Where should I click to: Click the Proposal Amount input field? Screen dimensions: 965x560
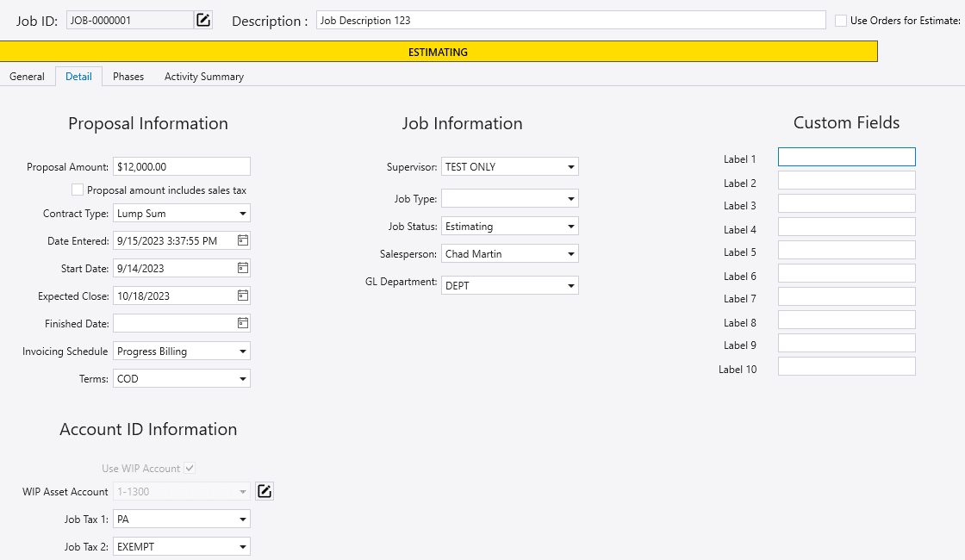pyautogui.click(x=181, y=166)
